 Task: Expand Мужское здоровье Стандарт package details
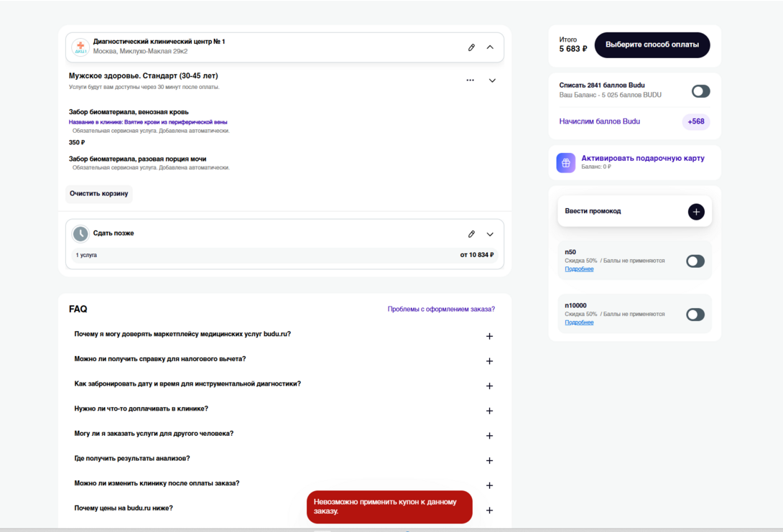[x=492, y=80]
